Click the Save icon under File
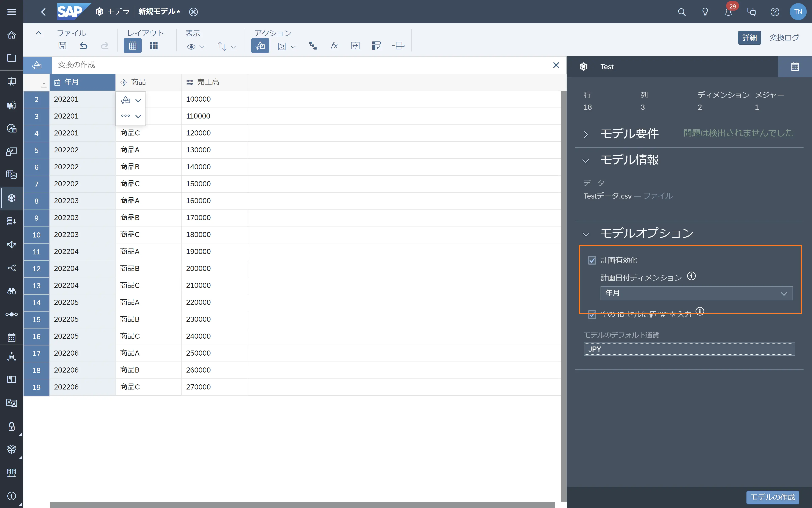The image size is (812, 508). point(62,46)
